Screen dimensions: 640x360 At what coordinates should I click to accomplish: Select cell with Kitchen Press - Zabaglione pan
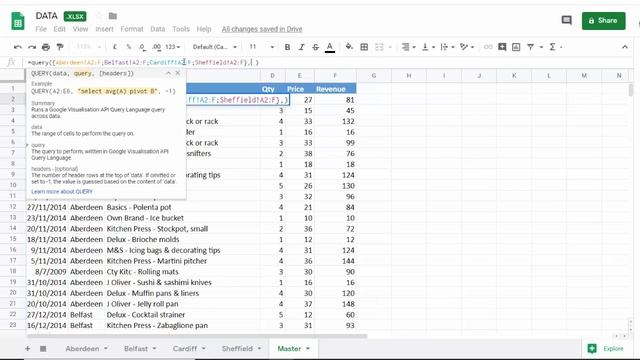tap(182, 325)
